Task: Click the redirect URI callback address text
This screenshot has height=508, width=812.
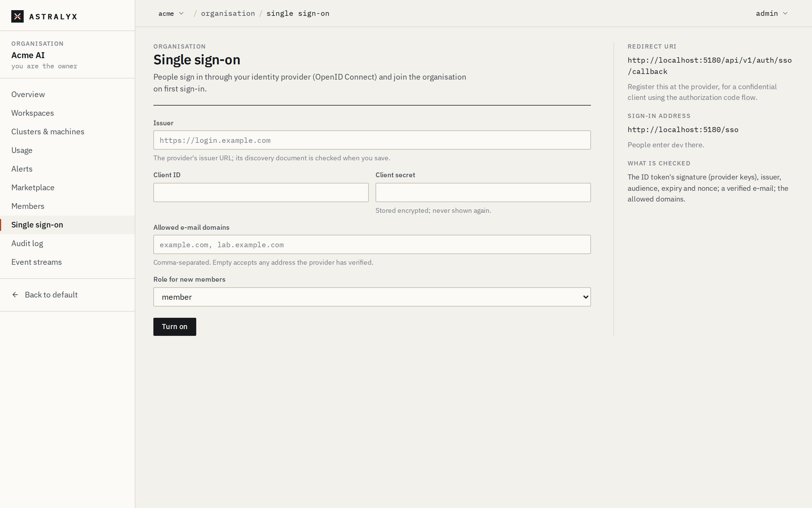Action: (710, 66)
